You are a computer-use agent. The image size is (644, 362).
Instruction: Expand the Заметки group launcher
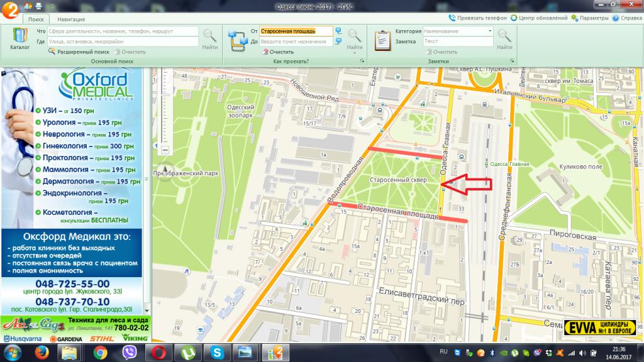tap(513, 62)
